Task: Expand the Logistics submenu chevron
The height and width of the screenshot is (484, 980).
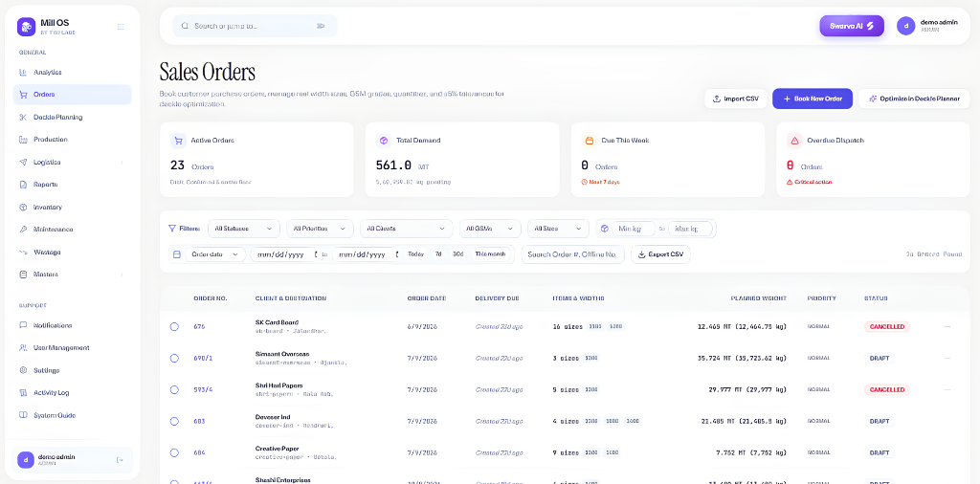Action: pyautogui.click(x=122, y=163)
